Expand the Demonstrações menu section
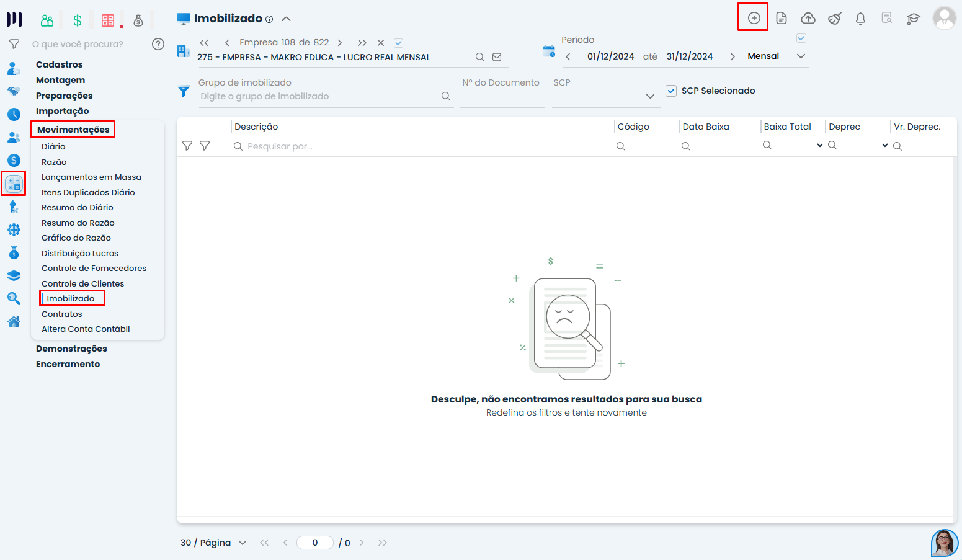The height and width of the screenshot is (560, 962). tap(71, 349)
